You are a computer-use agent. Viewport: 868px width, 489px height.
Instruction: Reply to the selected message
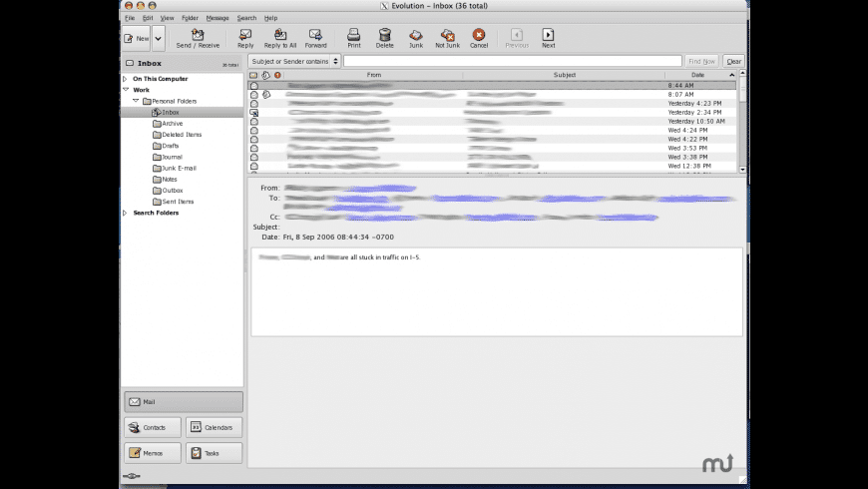[x=245, y=38]
